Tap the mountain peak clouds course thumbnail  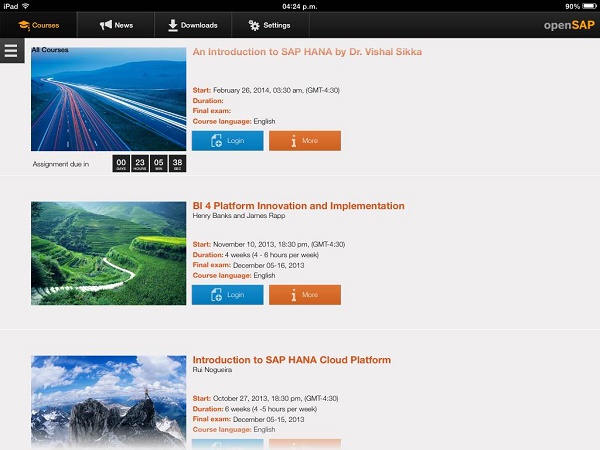coord(109,402)
